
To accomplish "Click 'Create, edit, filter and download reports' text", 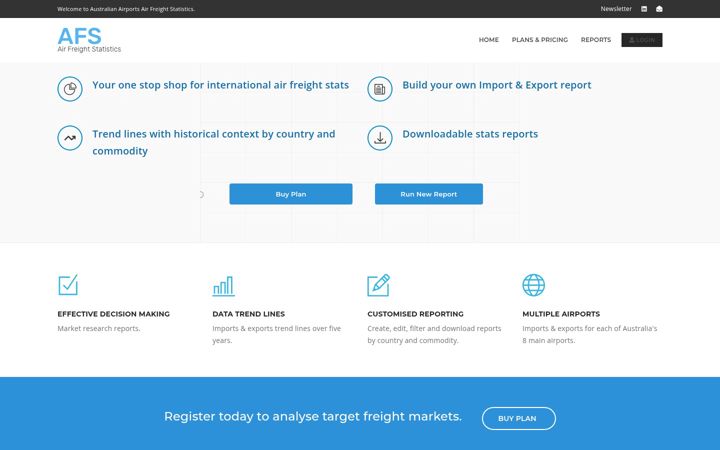I will [x=434, y=328].
